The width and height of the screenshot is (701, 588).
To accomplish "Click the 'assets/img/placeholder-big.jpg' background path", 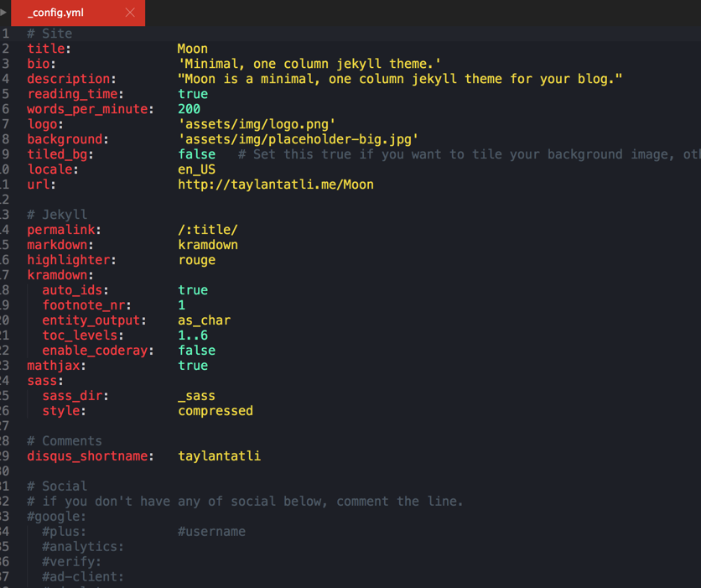I will tap(298, 139).
